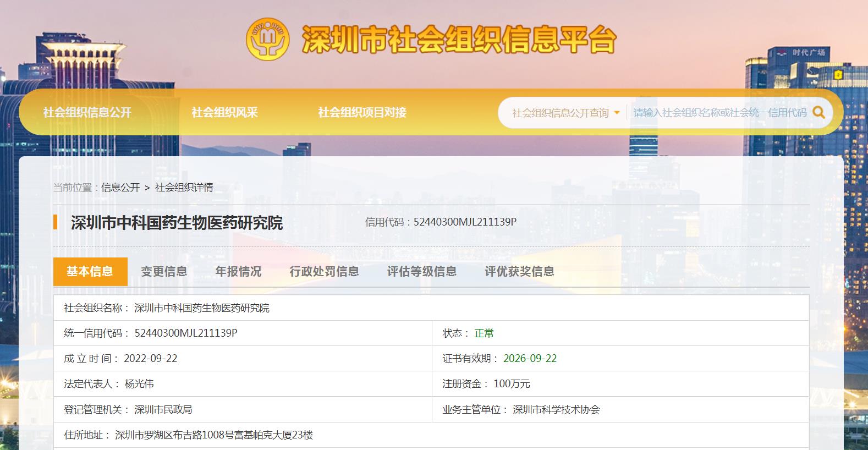Click the address 深圳市罗湖区布吉路1008号富基帕克大厦23楼
The width and height of the screenshot is (868, 450).
[x=214, y=435]
